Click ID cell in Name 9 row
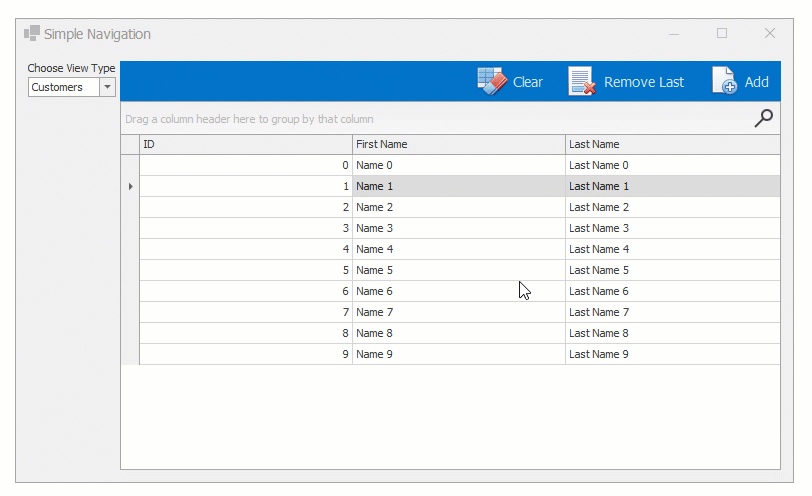812x496 pixels. (245, 354)
